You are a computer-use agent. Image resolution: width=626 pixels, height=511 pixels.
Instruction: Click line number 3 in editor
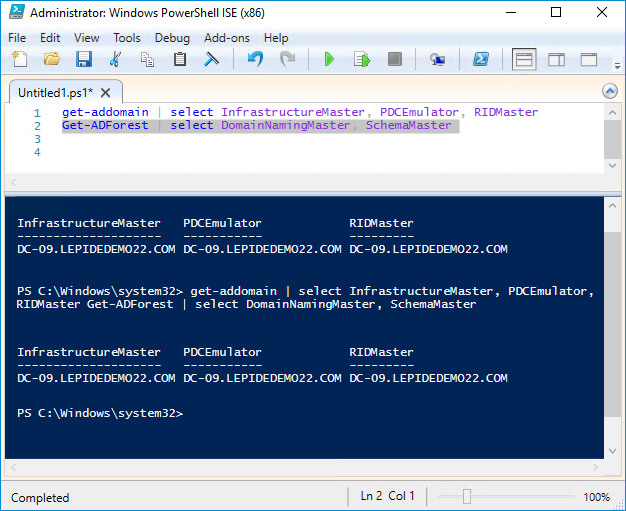point(37,139)
